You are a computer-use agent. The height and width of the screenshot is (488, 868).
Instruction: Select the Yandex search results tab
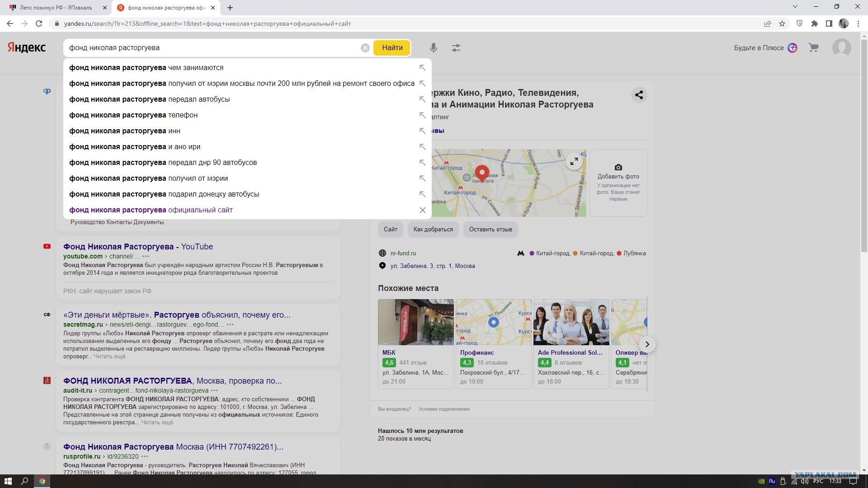[166, 8]
